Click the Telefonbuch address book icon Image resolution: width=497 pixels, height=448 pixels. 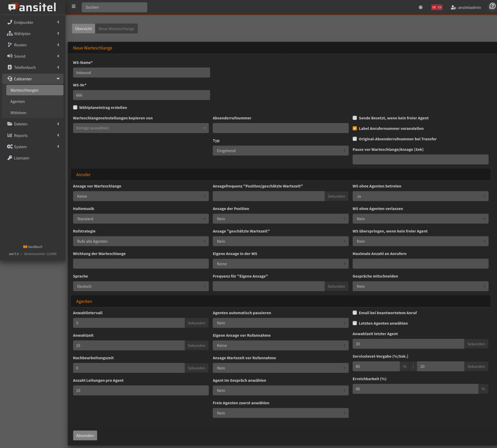[10, 67]
